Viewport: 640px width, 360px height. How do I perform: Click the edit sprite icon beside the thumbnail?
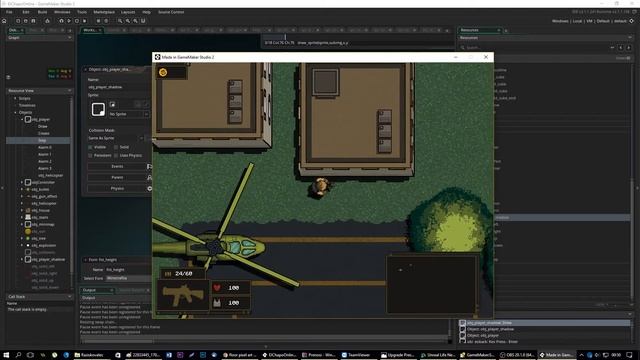click(112, 104)
